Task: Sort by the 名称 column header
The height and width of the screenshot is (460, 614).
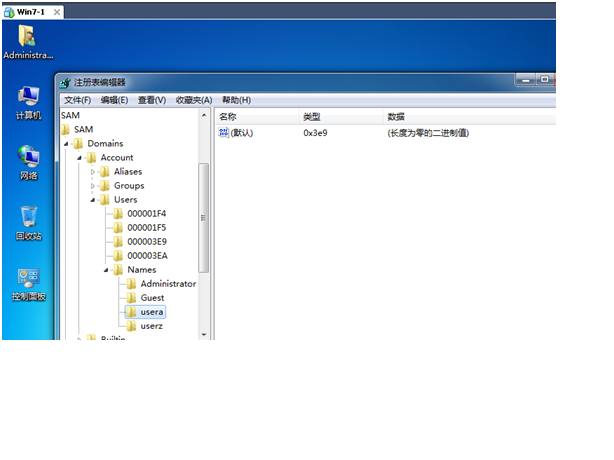Action: (x=257, y=117)
